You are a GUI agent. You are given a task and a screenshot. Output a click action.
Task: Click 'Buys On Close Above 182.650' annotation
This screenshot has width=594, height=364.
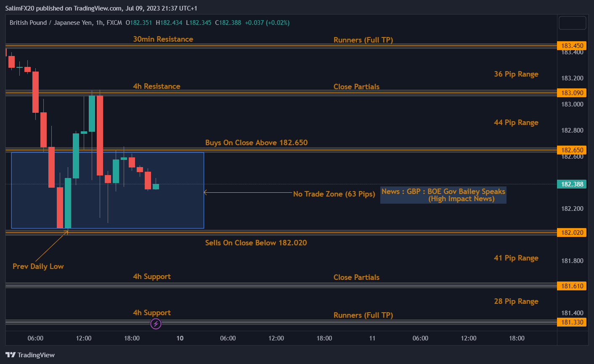256,143
